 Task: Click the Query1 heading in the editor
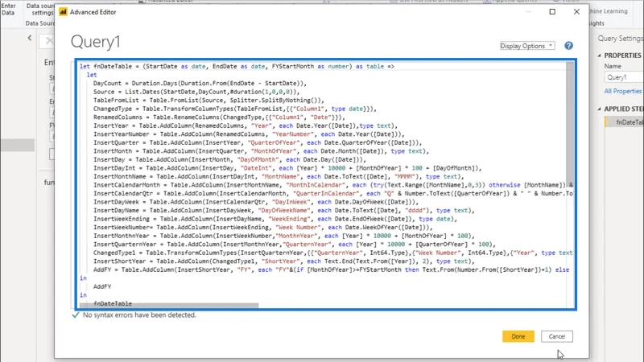(95, 42)
